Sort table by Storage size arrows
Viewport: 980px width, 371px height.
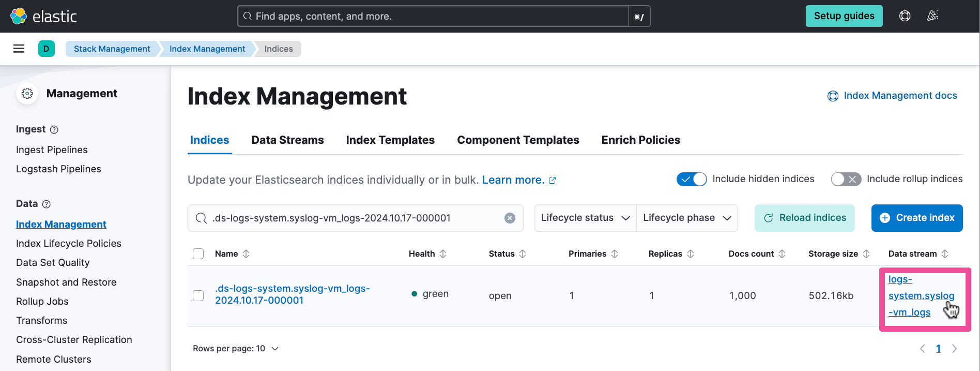tap(866, 254)
